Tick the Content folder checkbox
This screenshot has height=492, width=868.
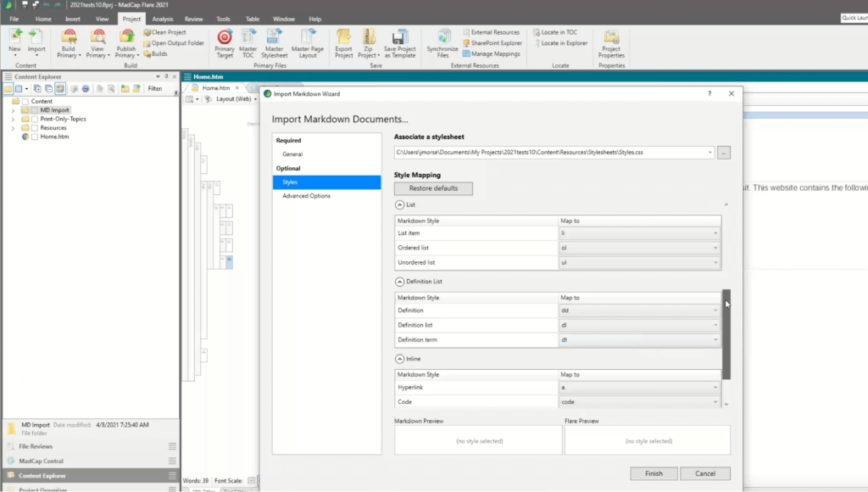25,102
